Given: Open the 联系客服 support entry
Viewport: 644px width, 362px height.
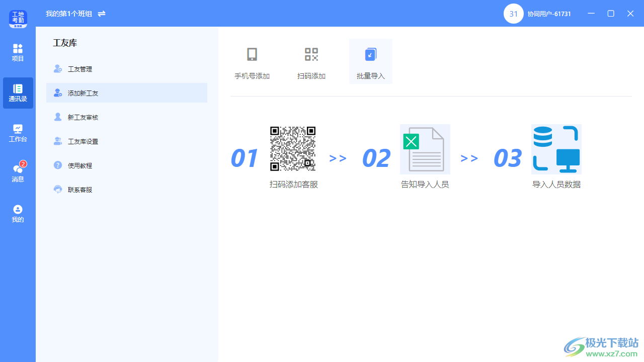Looking at the screenshot, I should click(x=127, y=190).
